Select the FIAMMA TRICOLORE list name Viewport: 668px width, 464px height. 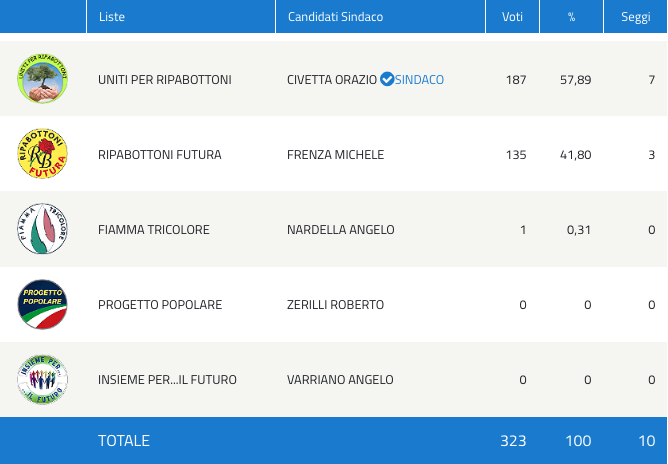pos(154,230)
